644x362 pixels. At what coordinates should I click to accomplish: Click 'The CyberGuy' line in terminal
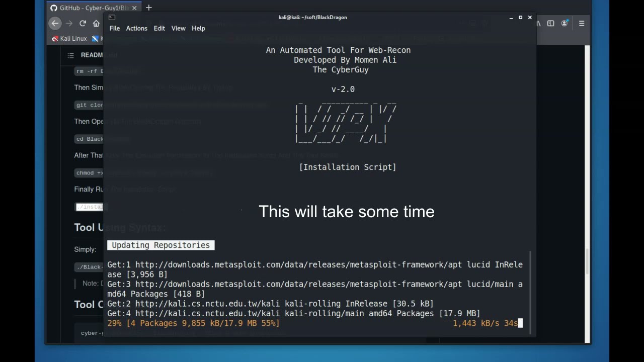[x=341, y=70]
